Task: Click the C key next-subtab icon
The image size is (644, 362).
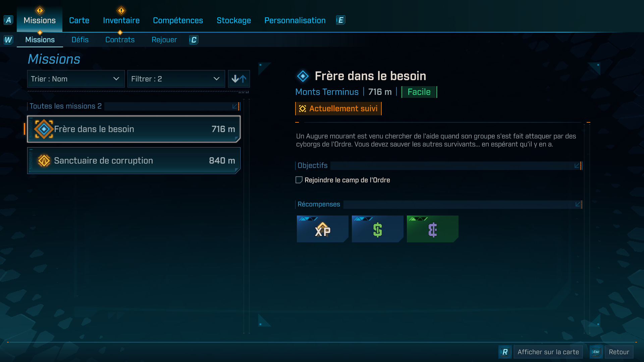Action: coord(194,40)
